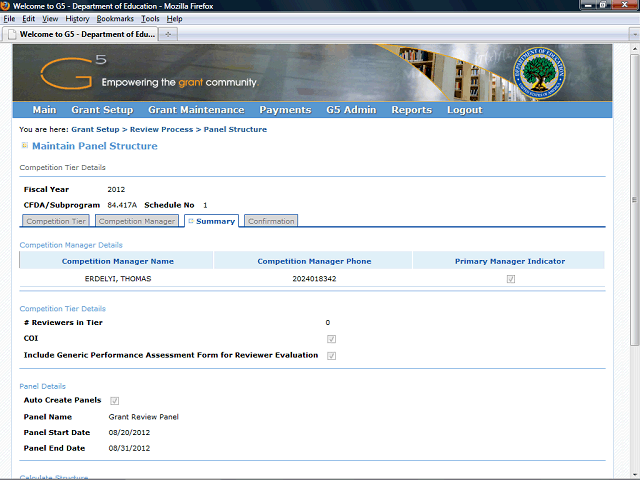Click the Panel Details section heading
The width and height of the screenshot is (640, 480).
42,386
